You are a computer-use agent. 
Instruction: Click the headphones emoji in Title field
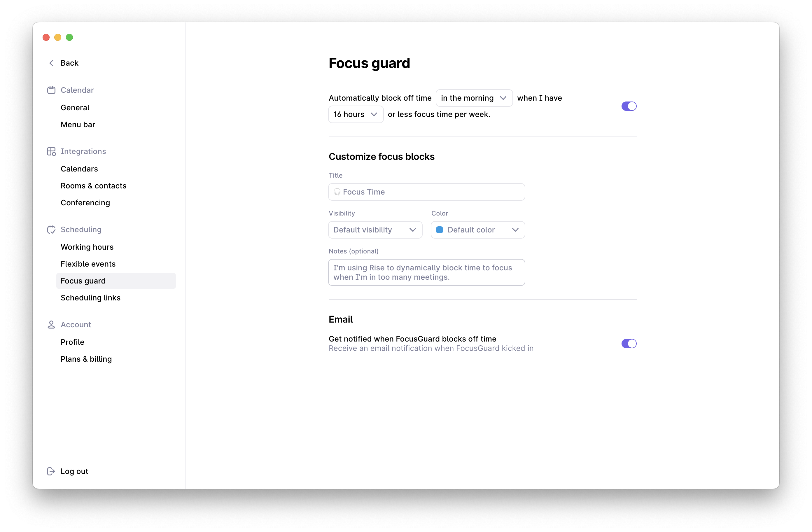pyautogui.click(x=337, y=192)
